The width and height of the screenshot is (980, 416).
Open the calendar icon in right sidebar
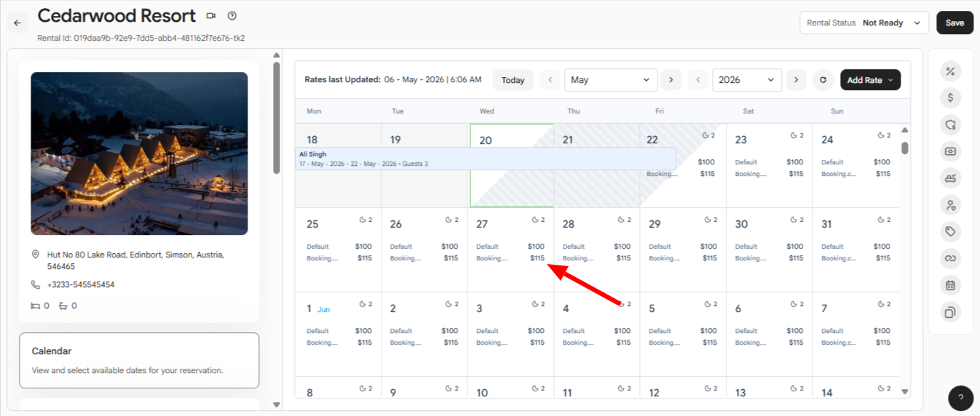[950, 285]
